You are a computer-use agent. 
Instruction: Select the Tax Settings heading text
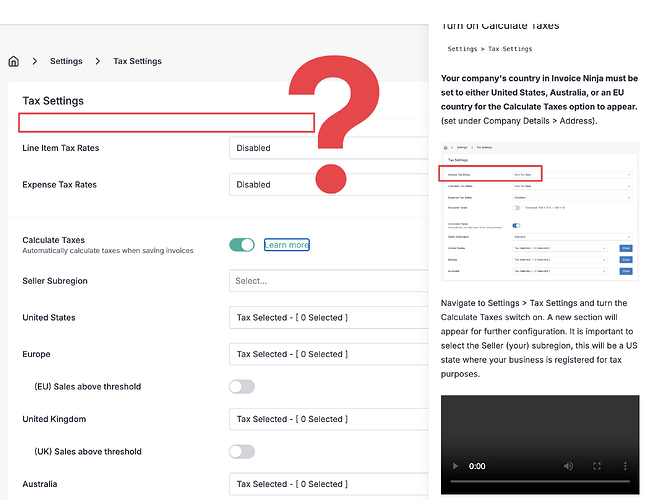click(53, 101)
